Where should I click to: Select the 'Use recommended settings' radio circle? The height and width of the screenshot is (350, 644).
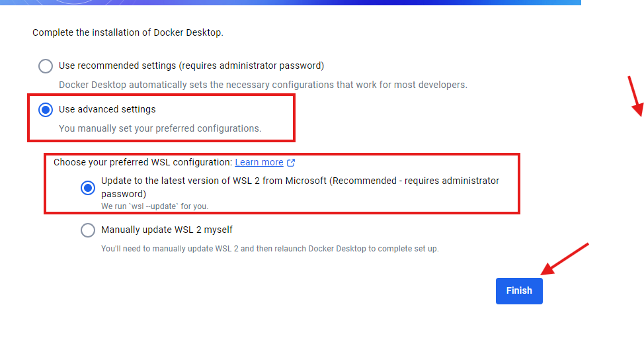point(46,66)
